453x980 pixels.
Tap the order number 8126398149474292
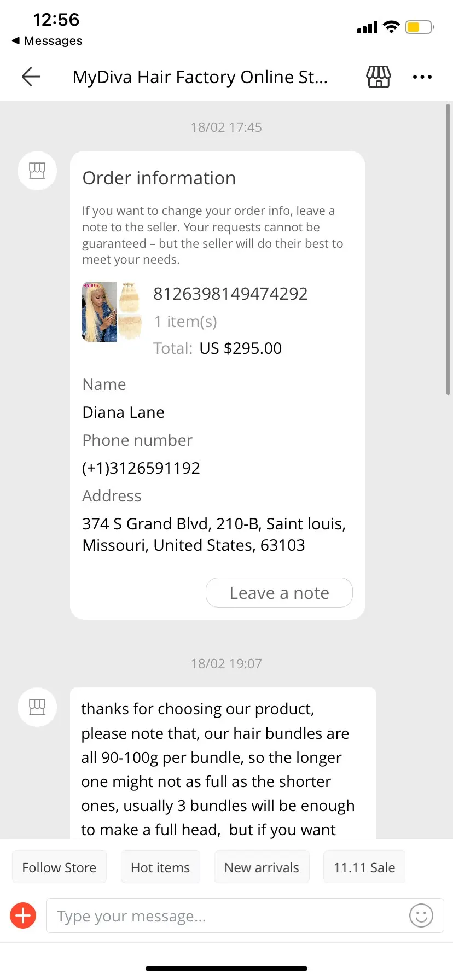[x=230, y=294]
